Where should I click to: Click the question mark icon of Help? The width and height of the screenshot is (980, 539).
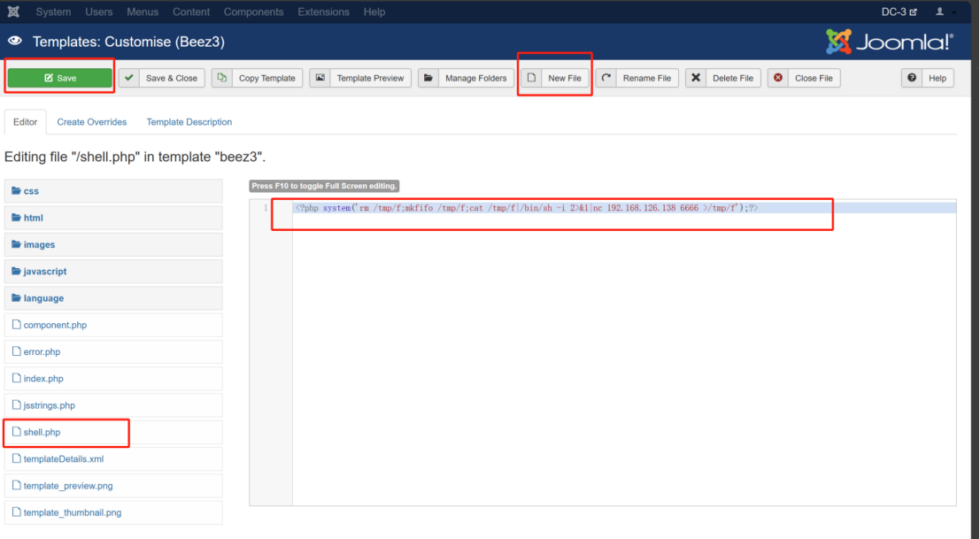click(912, 78)
